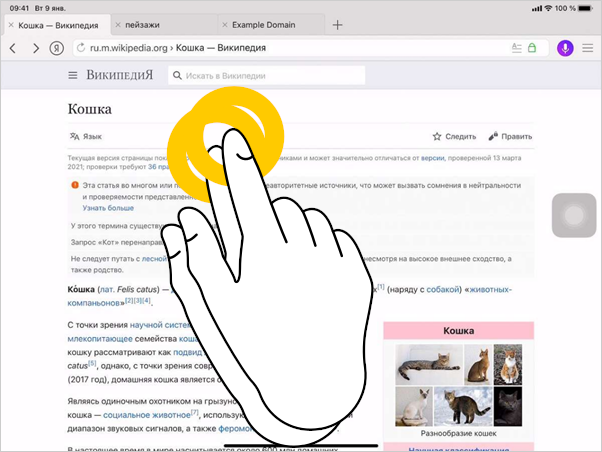The width and height of the screenshot is (602, 452).
Task: Open Wikipedia hamburger menu
Action: (x=73, y=76)
